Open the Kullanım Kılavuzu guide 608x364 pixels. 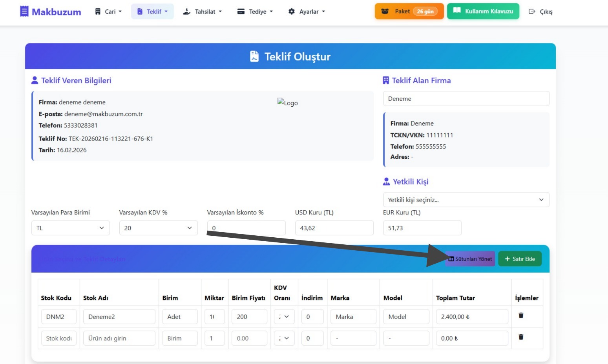click(483, 11)
